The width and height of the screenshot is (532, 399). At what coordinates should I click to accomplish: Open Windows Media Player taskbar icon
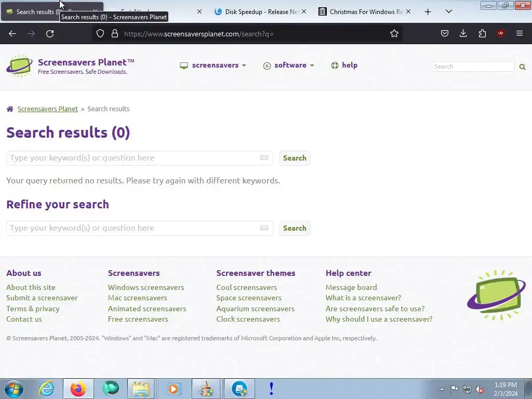click(174, 389)
